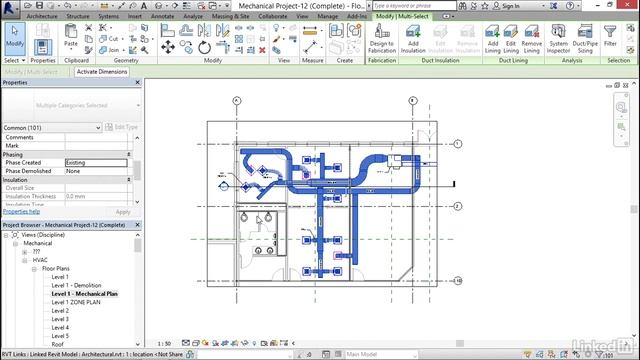The width and height of the screenshot is (640, 360).
Task: Click the Text tool in quick access toolbar
Action: tap(144, 6)
